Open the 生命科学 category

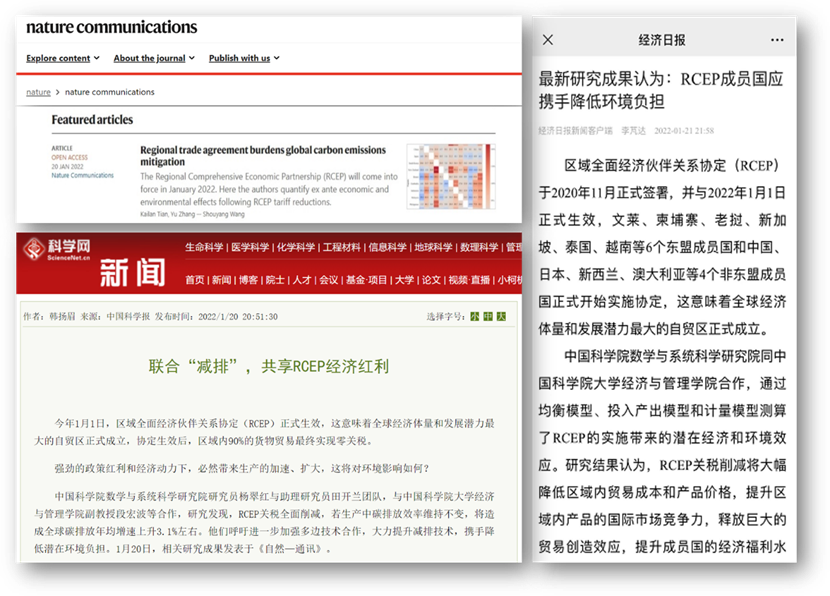(204, 248)
